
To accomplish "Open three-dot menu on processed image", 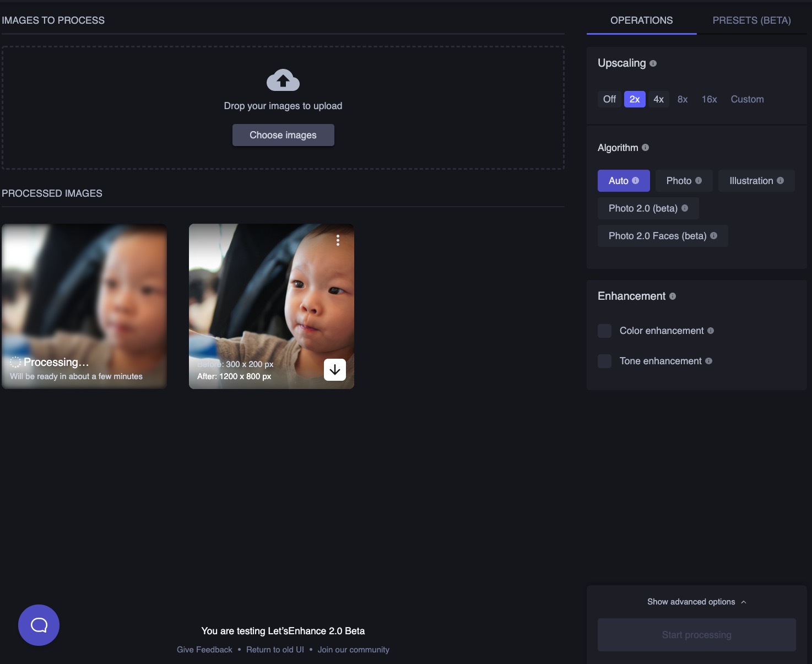I will tap(338, 240).
